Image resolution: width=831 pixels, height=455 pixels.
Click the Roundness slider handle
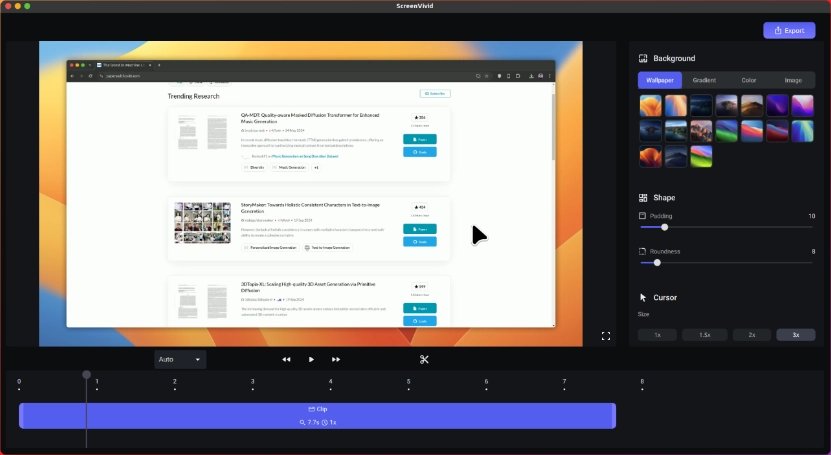click(x=657, y=263)
